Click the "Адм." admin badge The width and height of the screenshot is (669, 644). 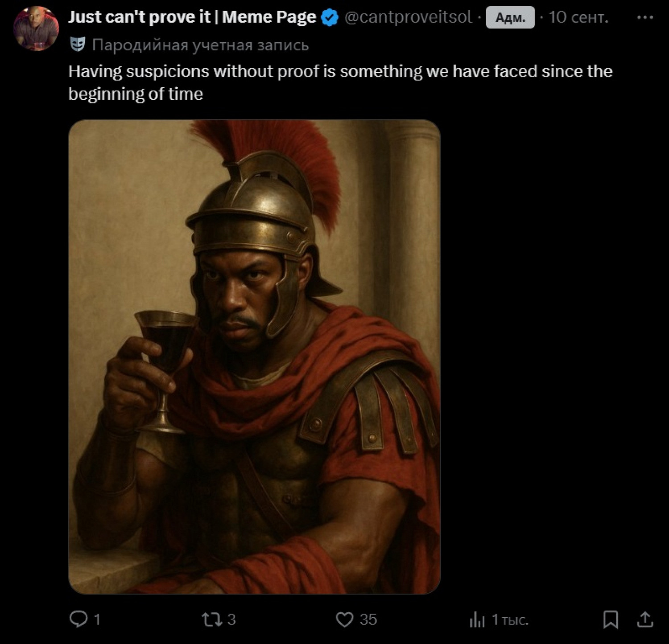coord(510,17)
